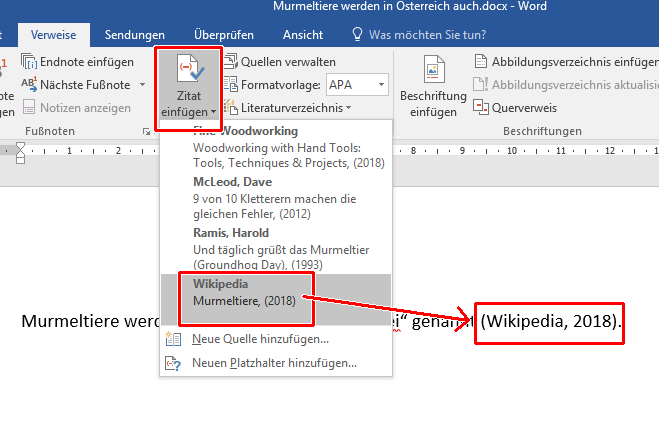The width and height of the screenshot is (659, 428).
Task: Click Neuen Platzhalter hinzufügen menu entry
Action: [276, 362]
